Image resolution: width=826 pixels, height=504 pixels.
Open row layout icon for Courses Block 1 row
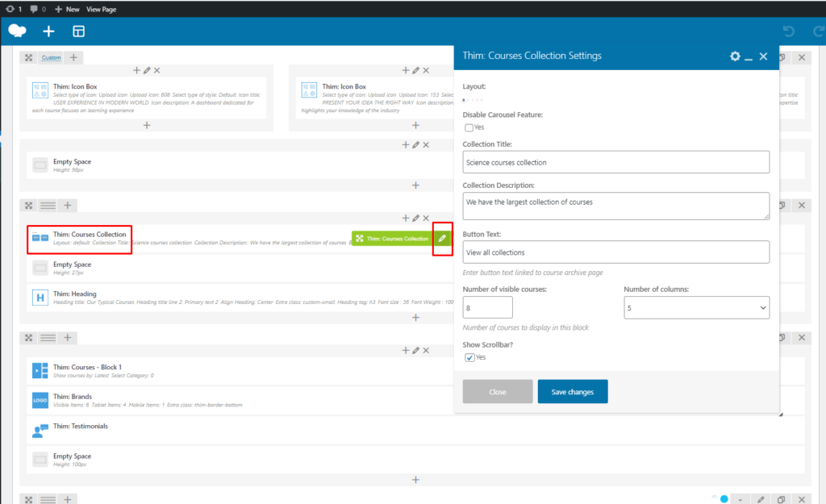(x=48, y=338)
